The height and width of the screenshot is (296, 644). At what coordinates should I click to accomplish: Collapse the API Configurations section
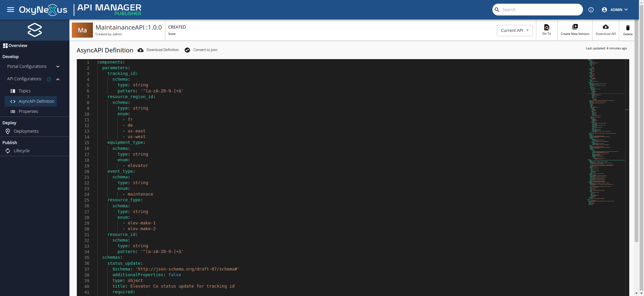click(x=58, y=79)
